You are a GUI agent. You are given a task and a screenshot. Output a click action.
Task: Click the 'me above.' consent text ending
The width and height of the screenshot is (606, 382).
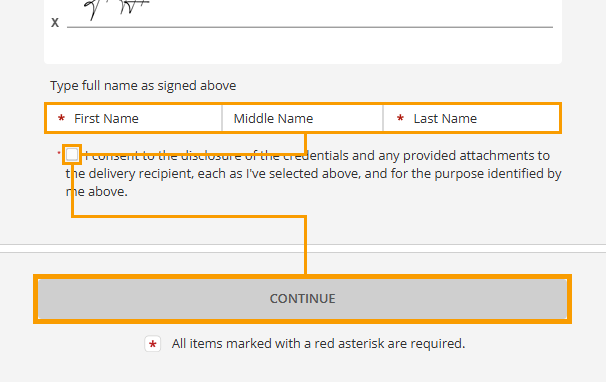click(x=97, y=191)
